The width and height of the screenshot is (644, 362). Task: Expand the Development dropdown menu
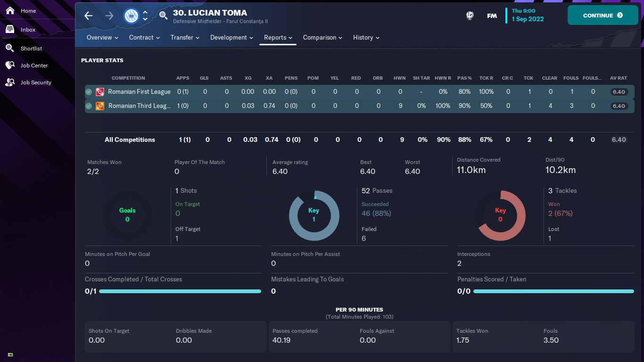(x=231, y=38)
